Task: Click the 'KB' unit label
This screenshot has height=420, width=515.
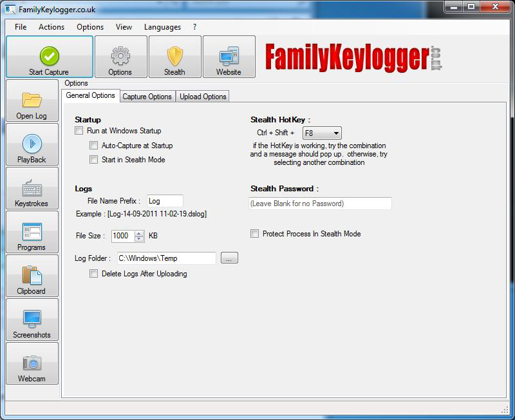Action: pyautogui.click(x=153, y=236)
